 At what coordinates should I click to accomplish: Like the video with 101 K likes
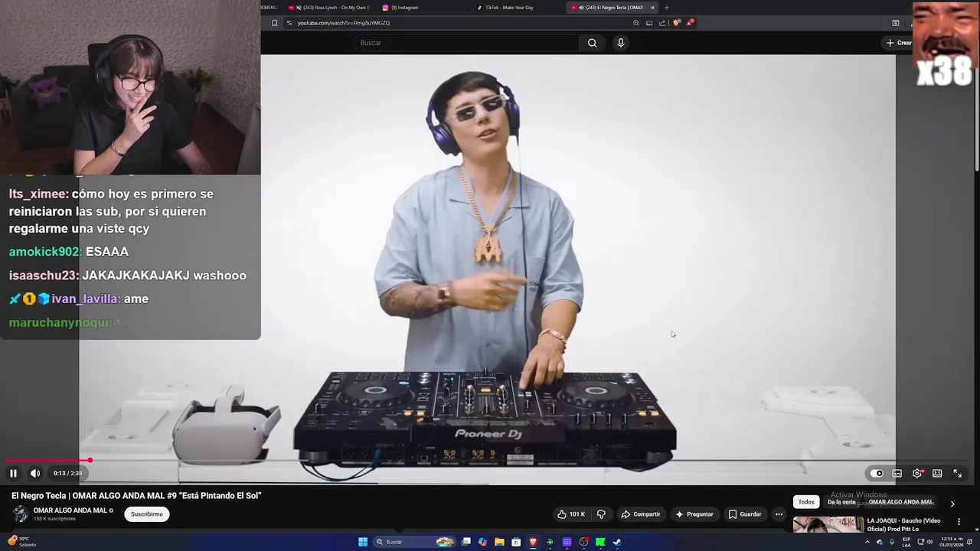coord(571,514)
